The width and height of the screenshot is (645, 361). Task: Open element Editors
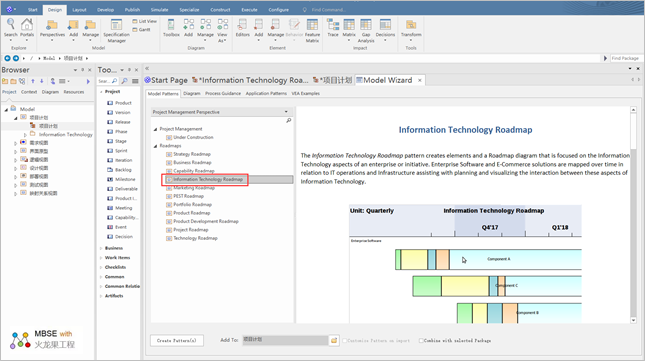[x=243, y=28]
